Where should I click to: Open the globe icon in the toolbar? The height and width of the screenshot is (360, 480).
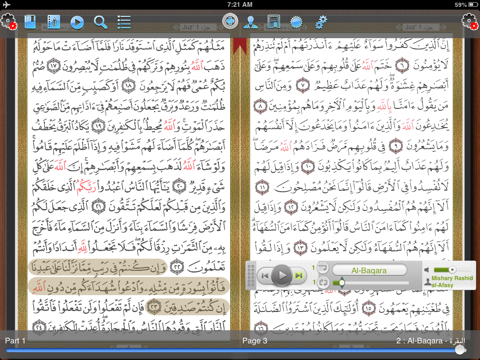[296, 22]
